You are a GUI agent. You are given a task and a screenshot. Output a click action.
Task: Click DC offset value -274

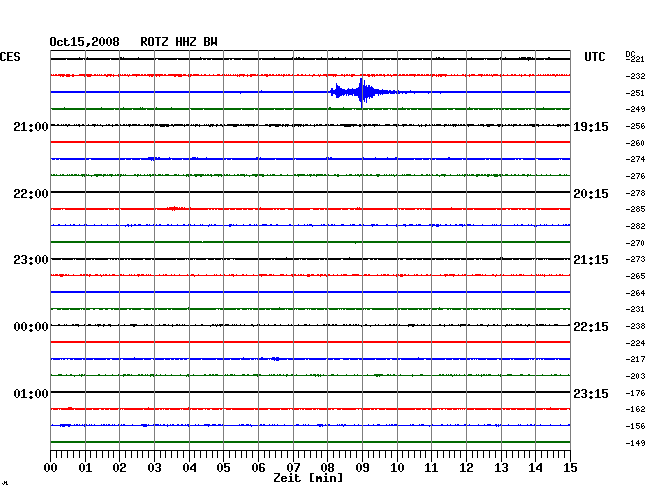[635, 159]
